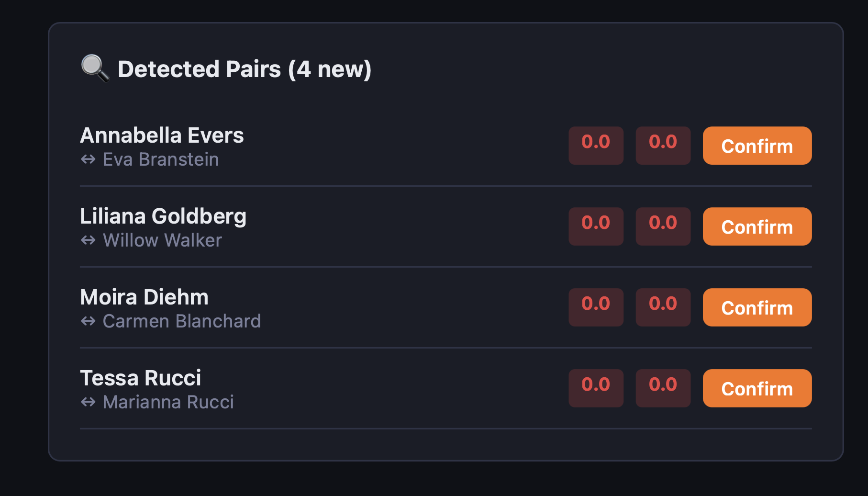868x496 pixels.
Task: Select the Willow Walker partner name
Action: [x=162, y=240]
